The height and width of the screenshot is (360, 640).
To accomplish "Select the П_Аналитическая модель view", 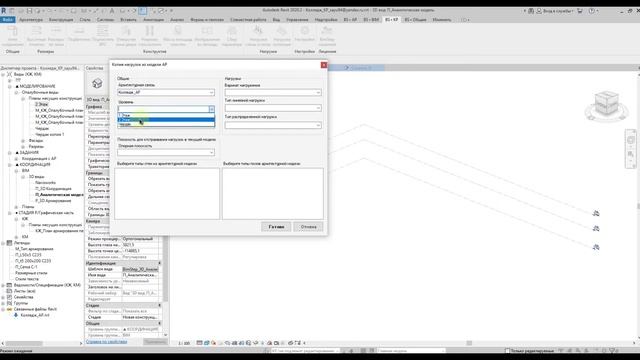I will (59, 195).
